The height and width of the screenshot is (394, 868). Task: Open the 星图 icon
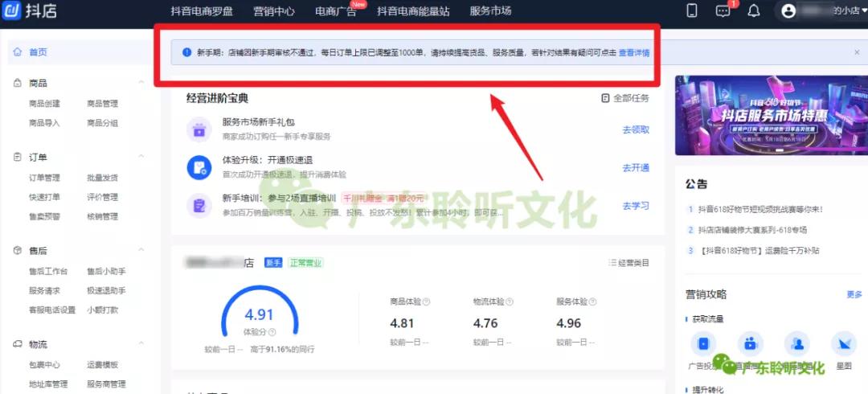click(844, 344)
